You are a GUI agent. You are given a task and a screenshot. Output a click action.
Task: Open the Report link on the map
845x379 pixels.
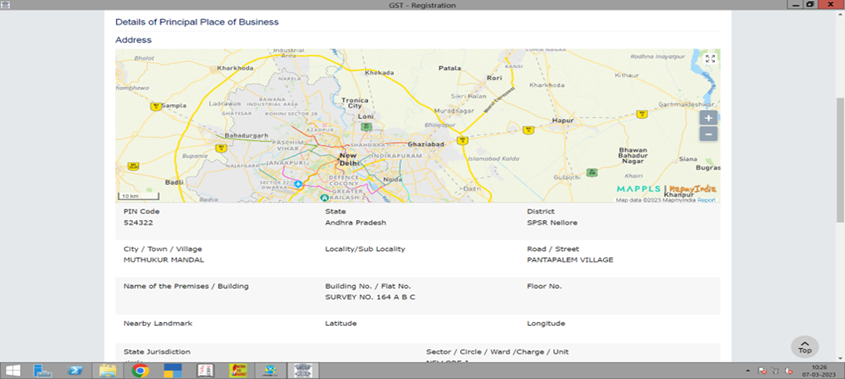click(707, 200)
